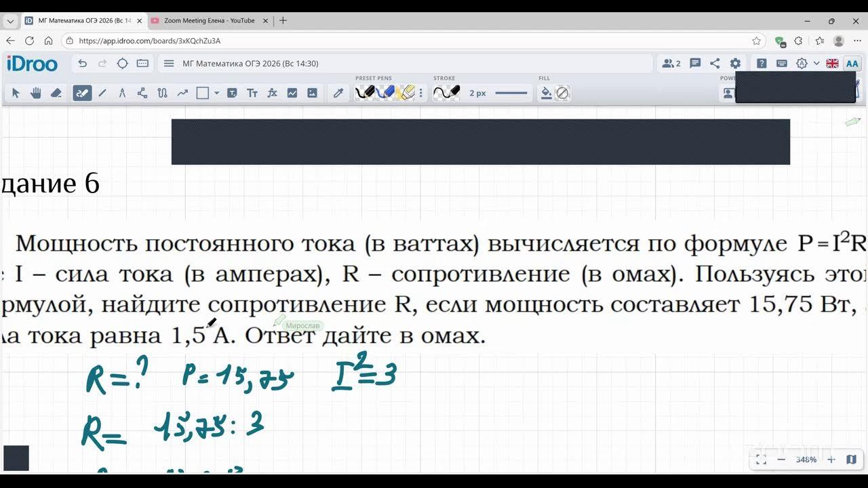This screenshot has width=868, height=488.
Task: Open the help question mark
Action: (762, 64)
